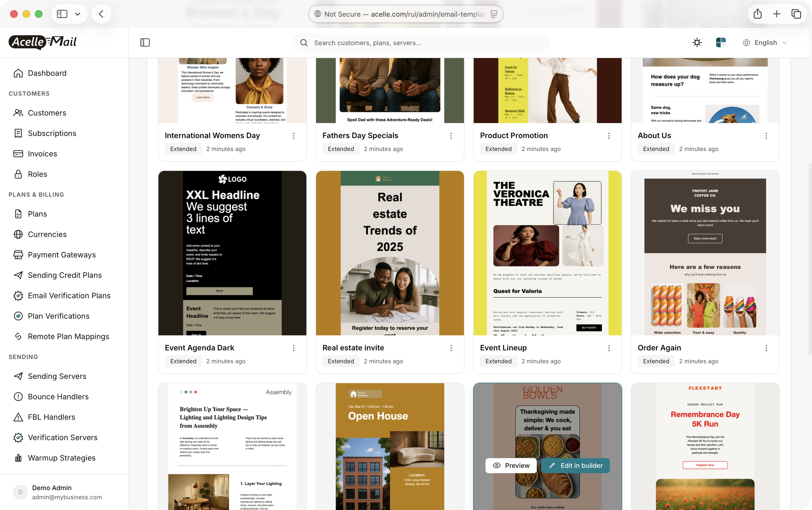The width and height of the screenshot is (812, 510).
Task: Click the Verification Servers badge icon
Action: tap(18, 437)
